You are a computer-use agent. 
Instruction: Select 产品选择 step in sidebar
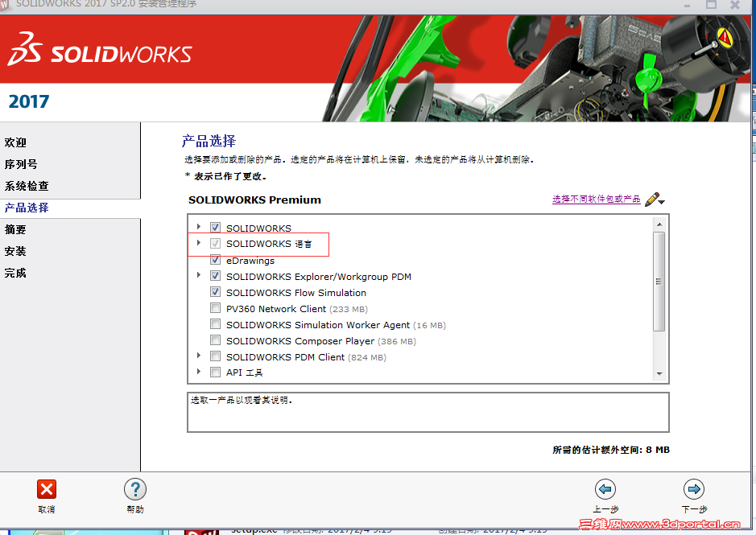[x=27, y=208]
